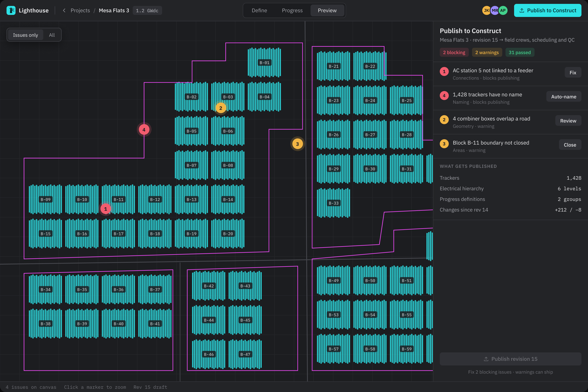Switch the canvas filter to Issues only
Viewport: 588px width, 392px height.
[x=26, y=35]
